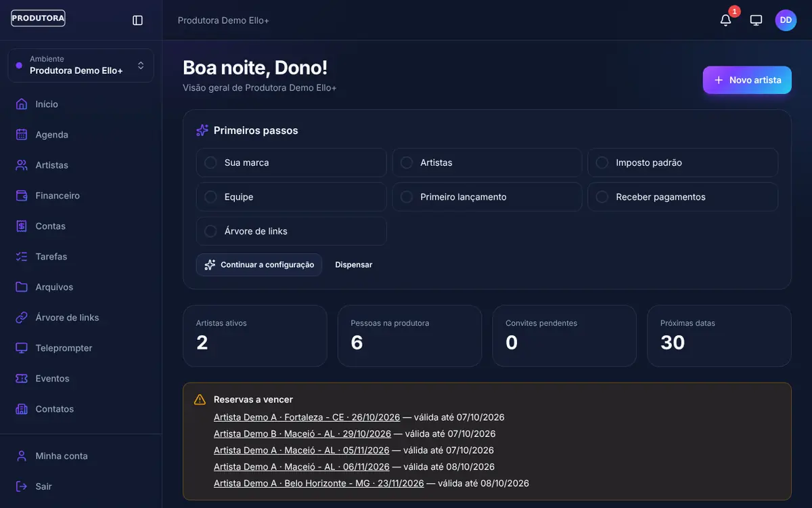Open Financeiro section in sidebar
Viewport: 812px width, 508px height.
click(x=81, y=196)
